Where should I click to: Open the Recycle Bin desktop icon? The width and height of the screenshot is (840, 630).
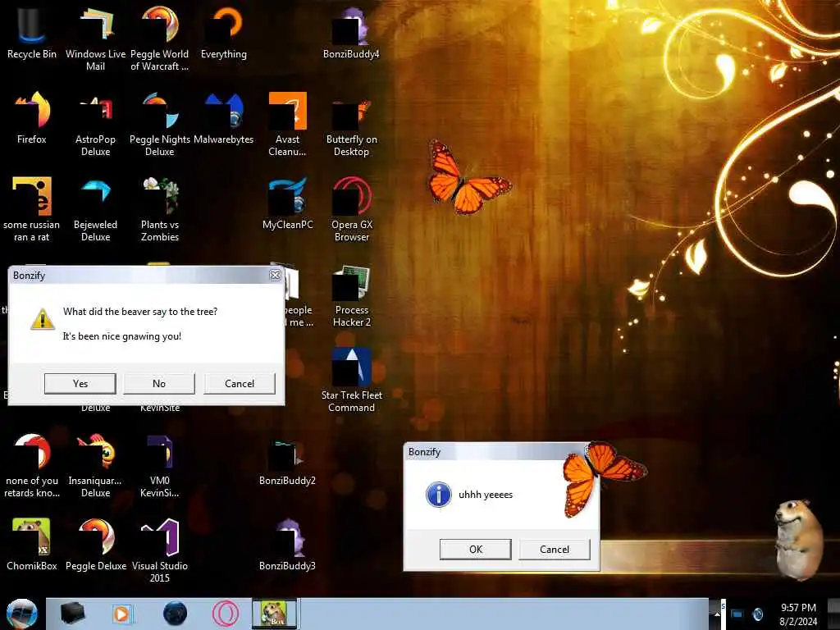tap(32, 32)
